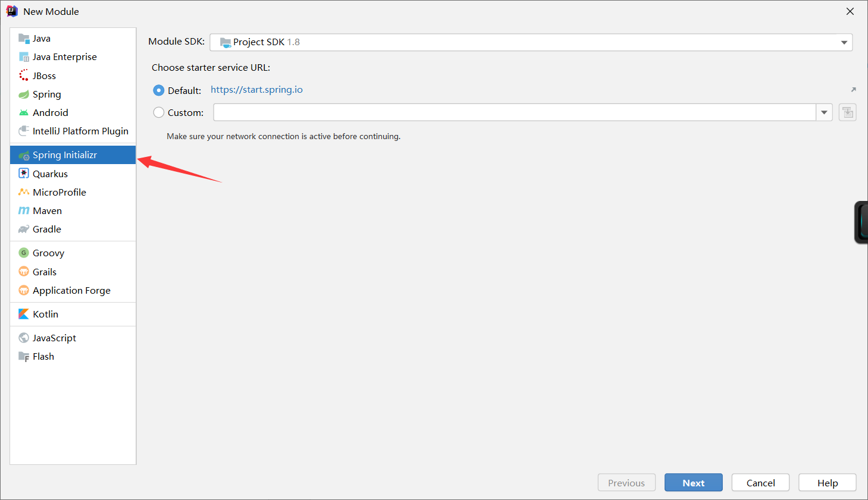Click the Android robot icon
Viewport: 868px width, 500px height.
tap(24, 113)
